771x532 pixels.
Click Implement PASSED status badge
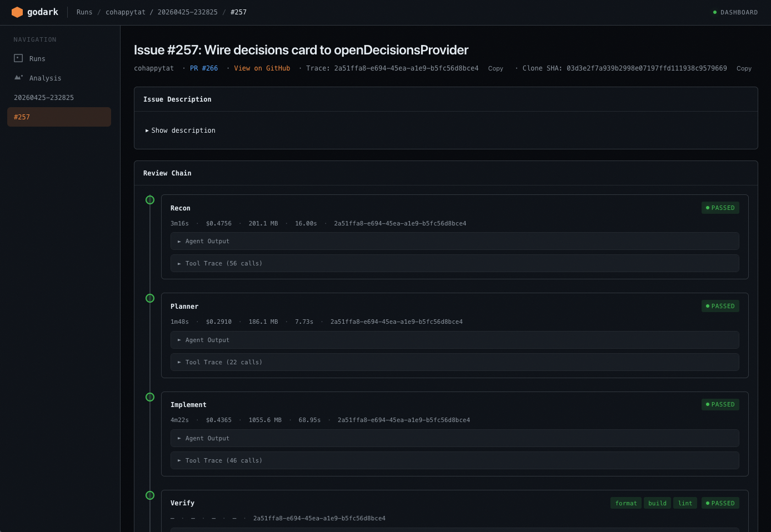(720, 404)
